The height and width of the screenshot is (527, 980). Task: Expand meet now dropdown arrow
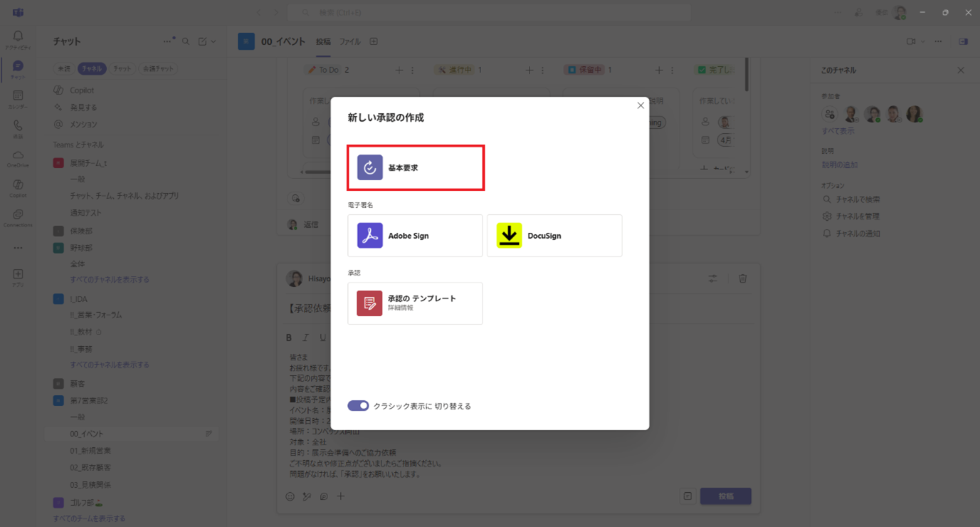click(923, 42)
